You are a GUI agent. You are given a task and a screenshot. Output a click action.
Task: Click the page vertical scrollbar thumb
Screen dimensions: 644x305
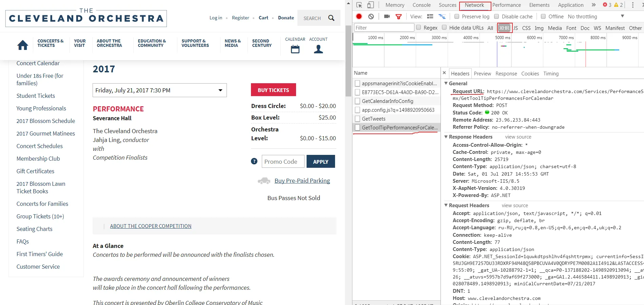point(348,61)
